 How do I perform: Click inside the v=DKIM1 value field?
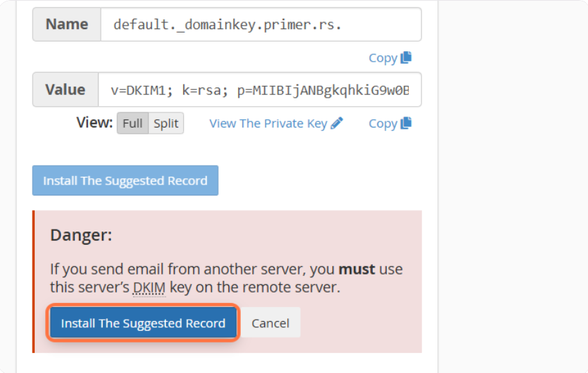coord(260,90)
